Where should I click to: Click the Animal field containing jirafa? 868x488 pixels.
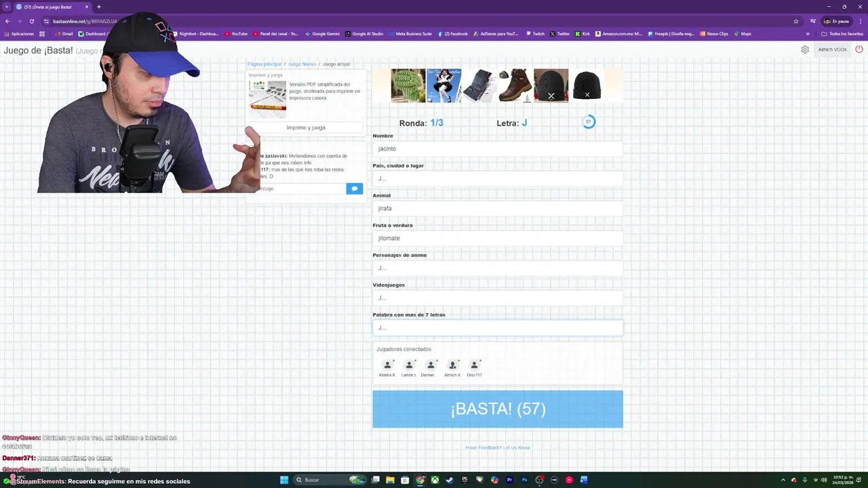[x=498, y=208]
